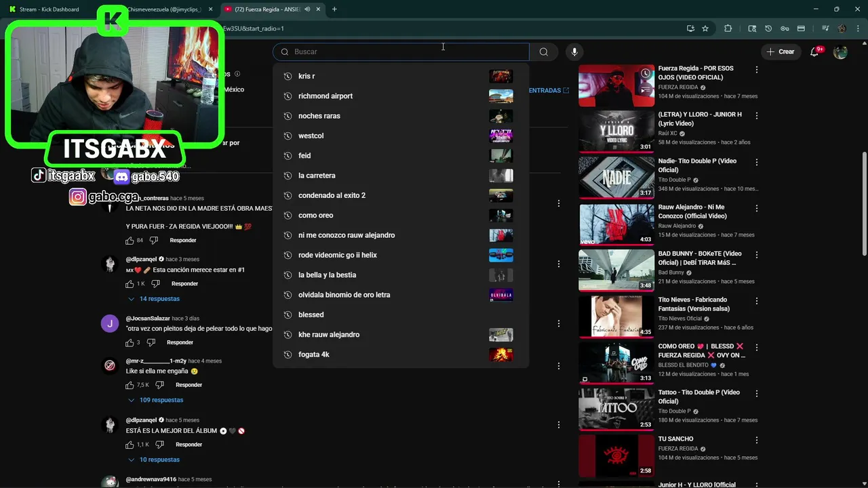868x488 pixels.
Task: Dislike the JocsanSalazar comment
Action: coord(151,343)
